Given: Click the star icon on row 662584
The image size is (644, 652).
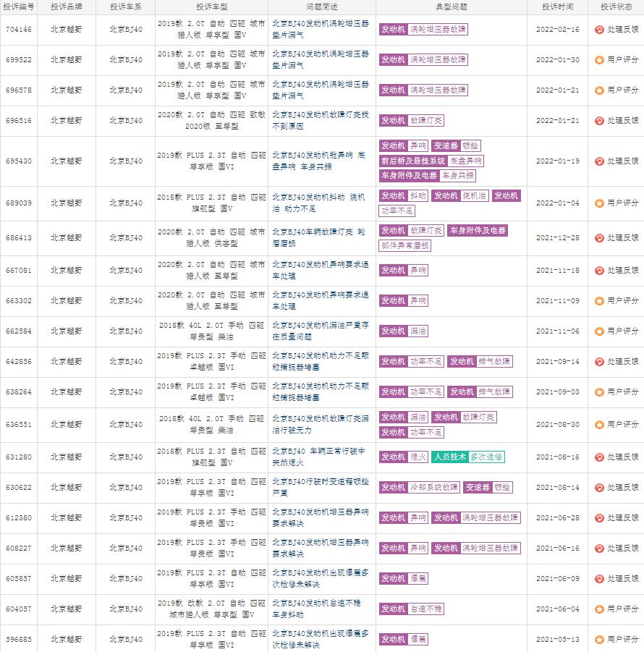Looking at the screenshot, I should [599, 331].
